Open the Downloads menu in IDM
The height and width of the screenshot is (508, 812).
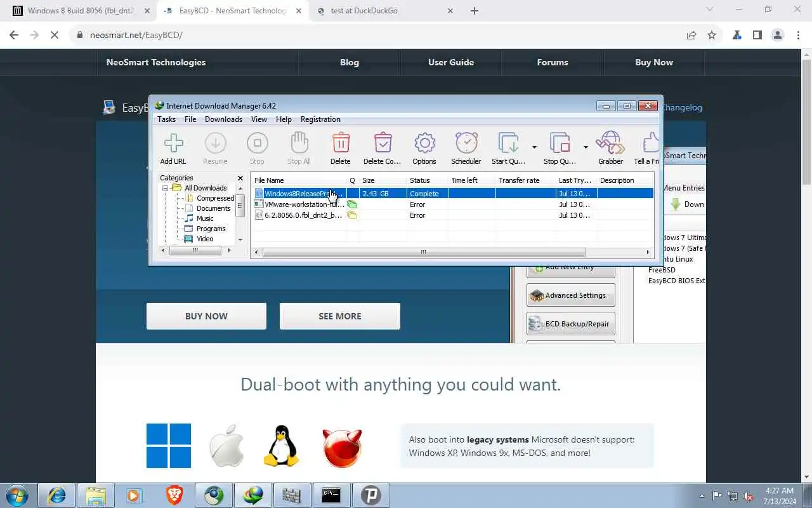coord(223,119)
